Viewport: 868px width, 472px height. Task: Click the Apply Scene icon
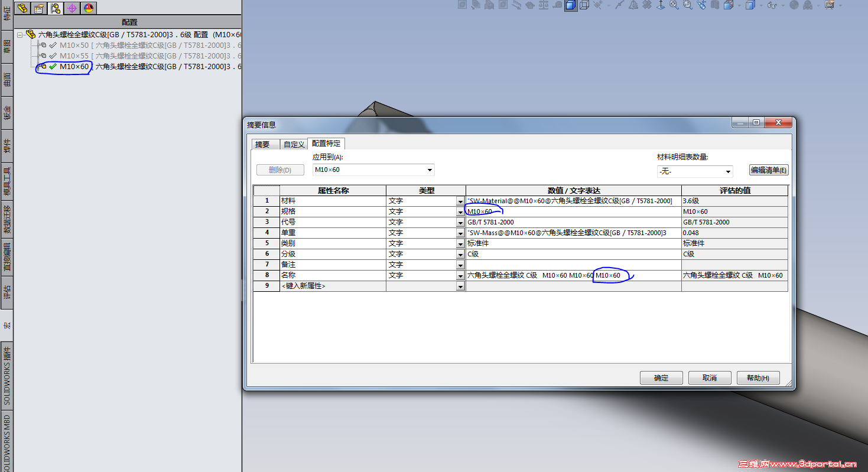(x=808, y=5)
